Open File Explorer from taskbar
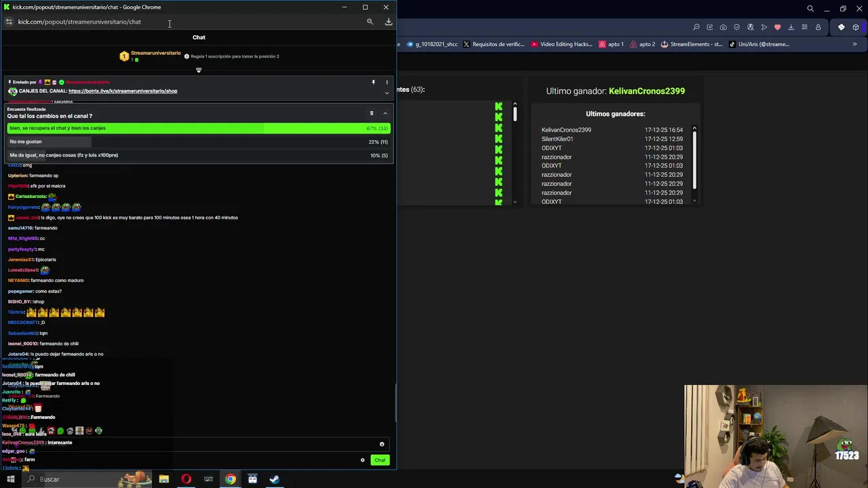 164,479
